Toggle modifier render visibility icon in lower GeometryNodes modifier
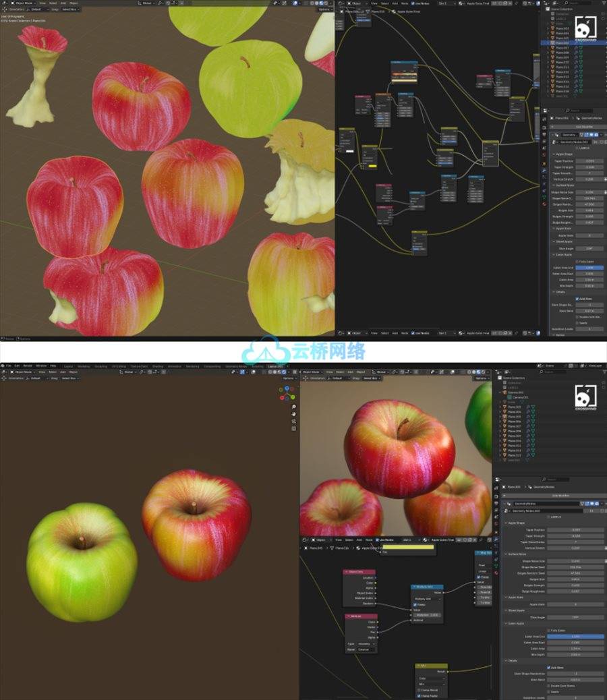Screen dimensions: 607x700 [597, 504]
